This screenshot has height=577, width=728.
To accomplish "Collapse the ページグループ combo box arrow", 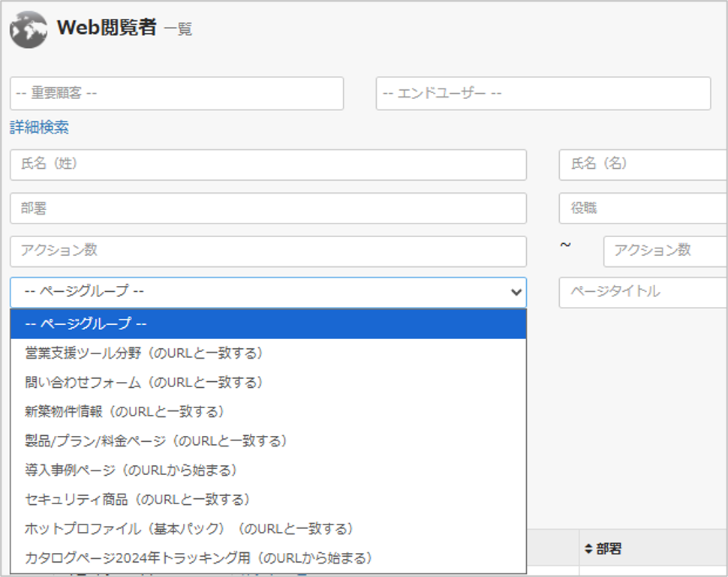I will (516, 292).
